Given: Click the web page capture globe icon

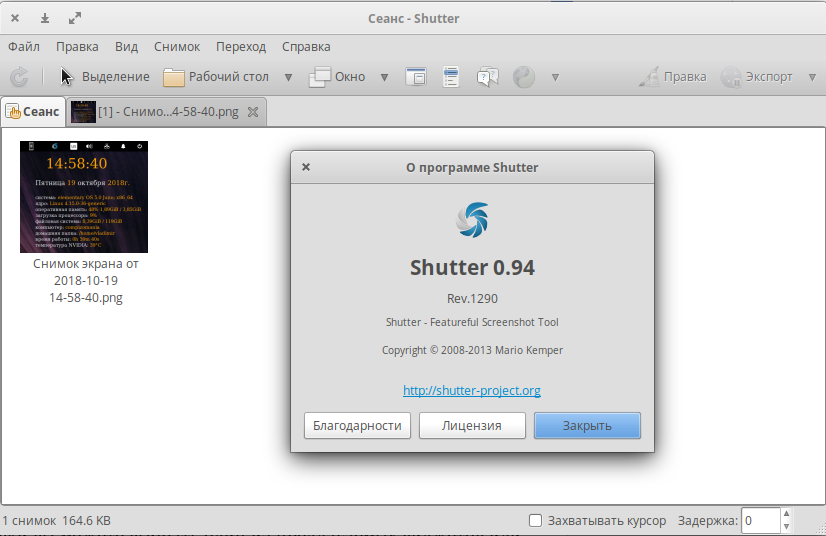Looking at the screenshot, I should [524, 77].
